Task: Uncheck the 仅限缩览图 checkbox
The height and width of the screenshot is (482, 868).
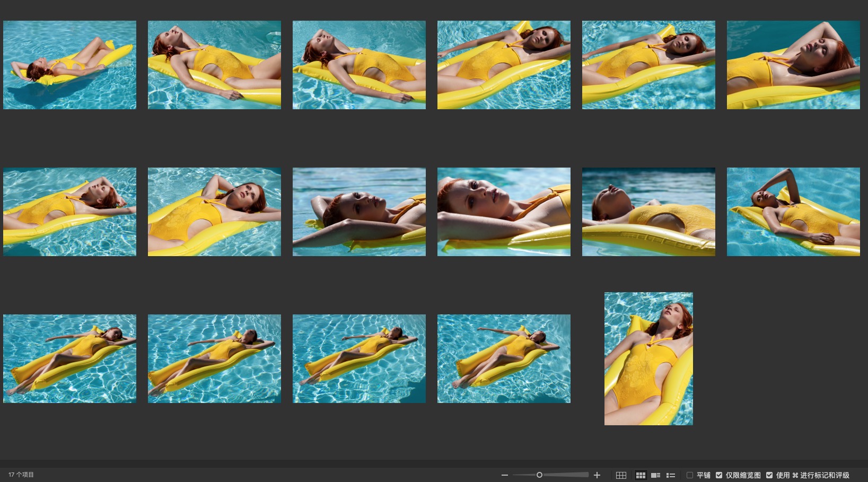Action: tap(719, 475)
